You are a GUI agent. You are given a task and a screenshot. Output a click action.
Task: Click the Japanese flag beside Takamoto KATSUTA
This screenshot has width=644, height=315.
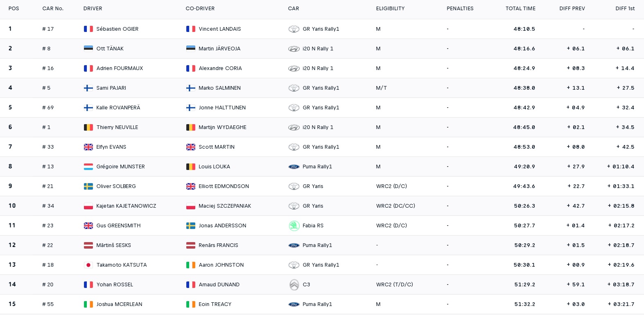(x=88, y=265)
